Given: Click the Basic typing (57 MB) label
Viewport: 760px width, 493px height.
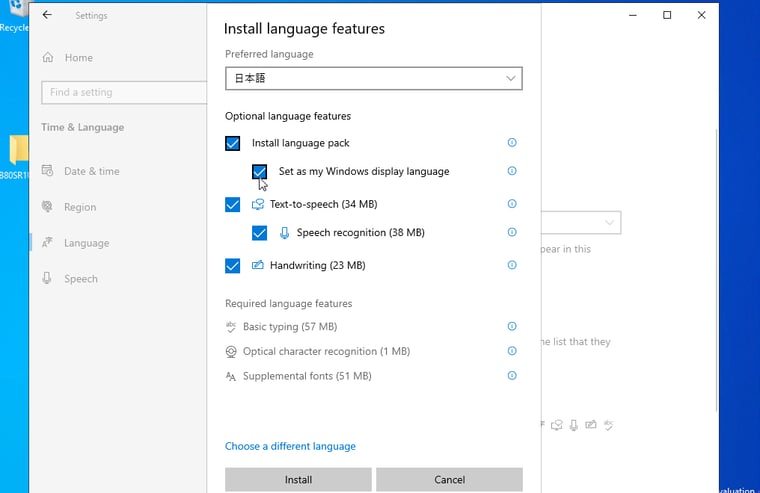Looking at the screenshot, I should point(290,327).
